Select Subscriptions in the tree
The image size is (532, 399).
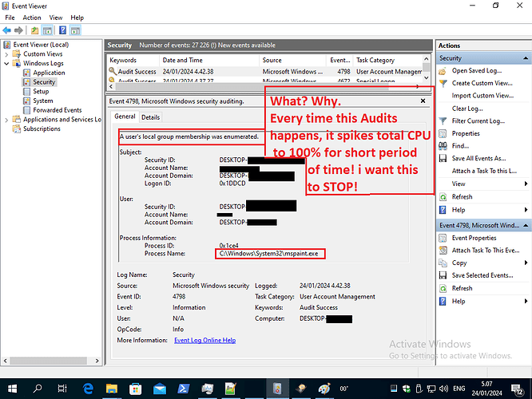pos(42,128)
